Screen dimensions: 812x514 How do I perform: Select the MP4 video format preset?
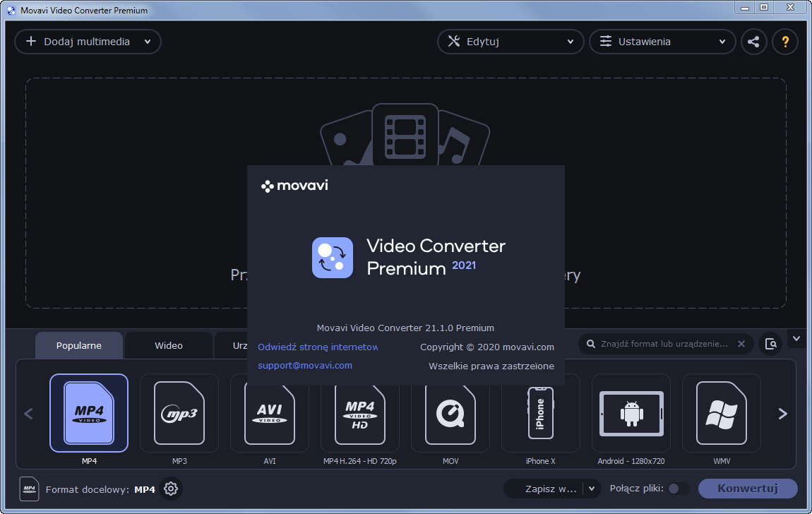(89, 412)
